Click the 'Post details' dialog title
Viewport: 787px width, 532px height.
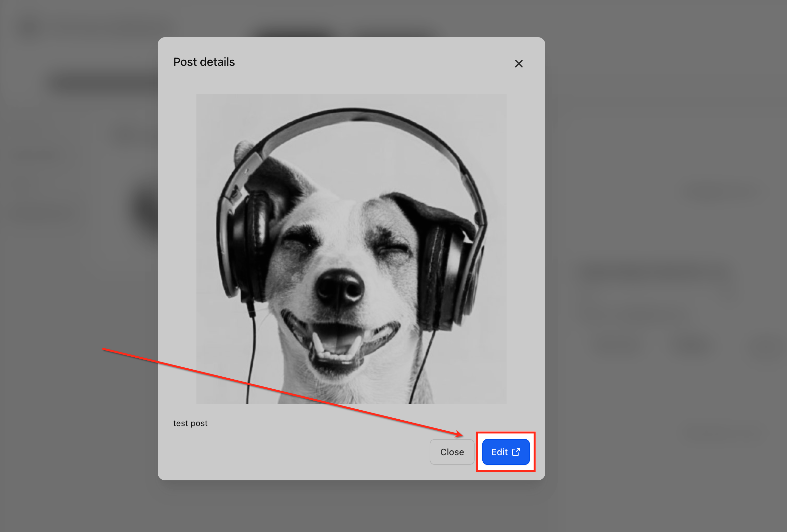tap(204, 62)
